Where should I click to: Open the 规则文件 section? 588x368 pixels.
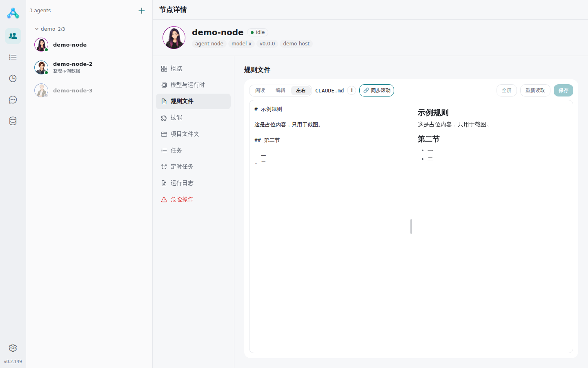tap(193, 101)
